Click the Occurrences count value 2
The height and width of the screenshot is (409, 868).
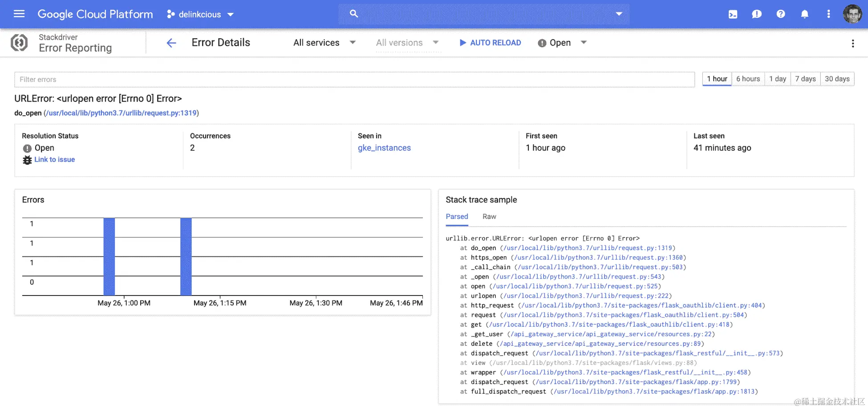pos(192,148)
